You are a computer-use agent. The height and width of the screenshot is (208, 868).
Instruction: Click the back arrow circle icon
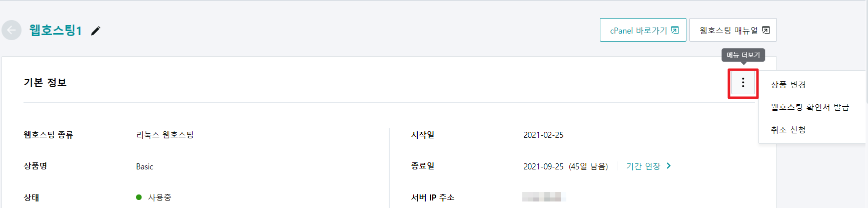pos(12,30)
